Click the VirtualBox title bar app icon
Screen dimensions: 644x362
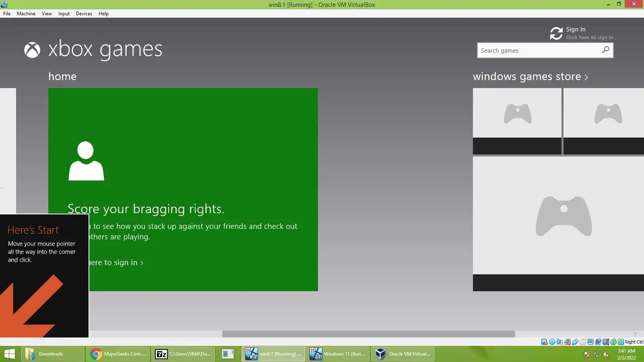coord(4,4)
